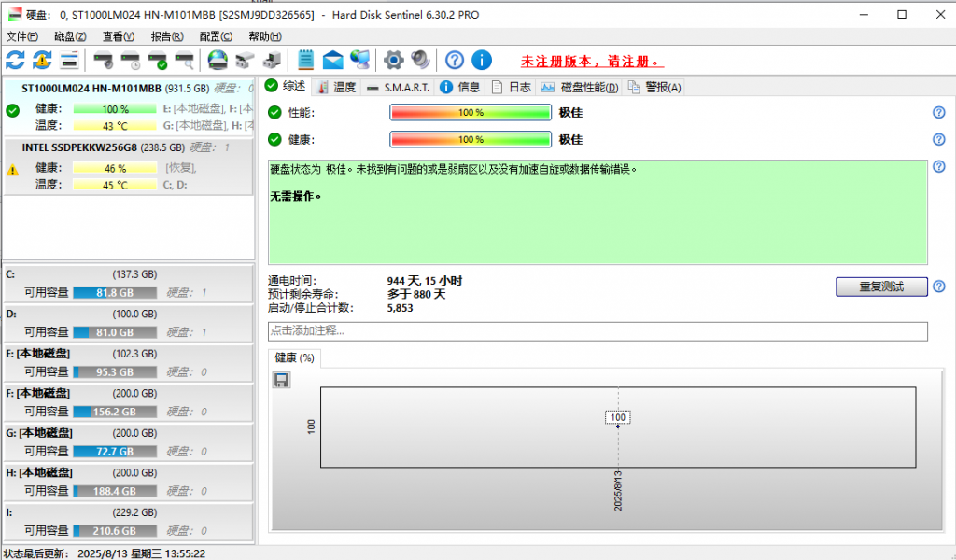Click the refresh icon with yellow warning triangle
Viewport: 956px width, 560px height.
click(x=42, y=61)
